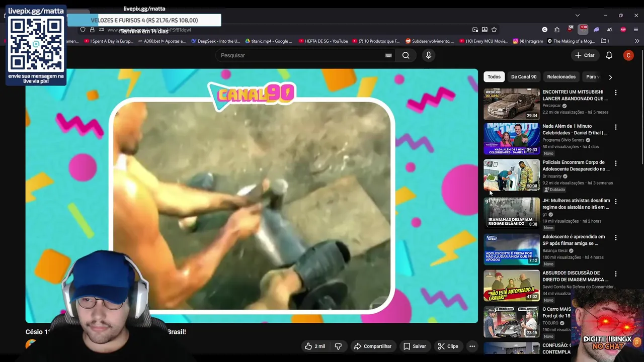Image resolution: width=644 pixels, height=362 pixels.
Task: Dislike the video with thumbs down
Action: [x=338, y=346]
